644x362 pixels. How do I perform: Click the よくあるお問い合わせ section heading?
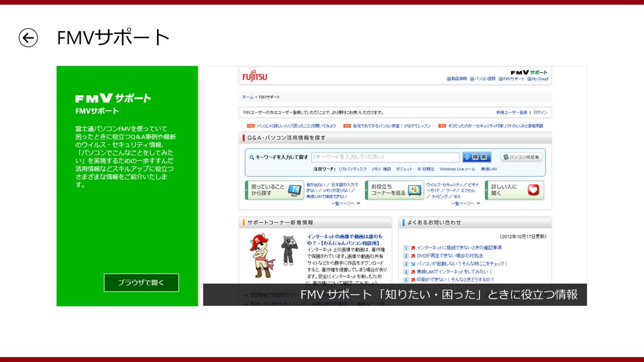(x=435, y=222)
